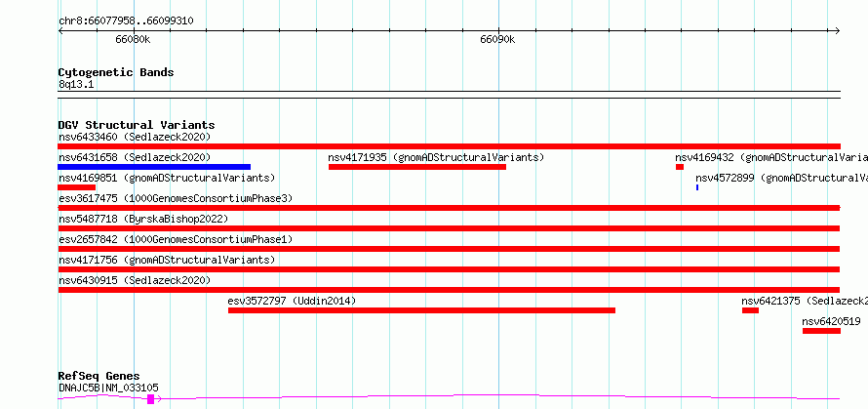Select the red esv2657842 variant bar
This screenshot has width=868, height=409.
(450, 249)
